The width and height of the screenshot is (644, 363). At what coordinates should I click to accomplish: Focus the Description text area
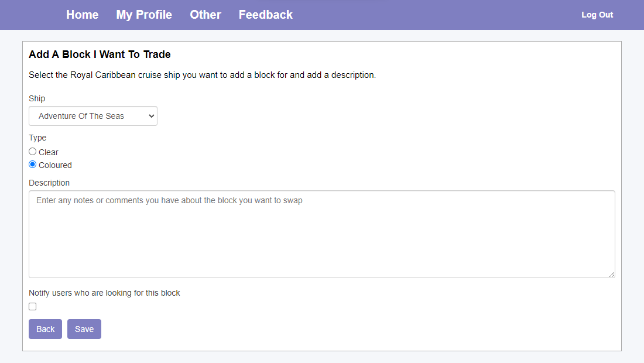click(322, 234)
